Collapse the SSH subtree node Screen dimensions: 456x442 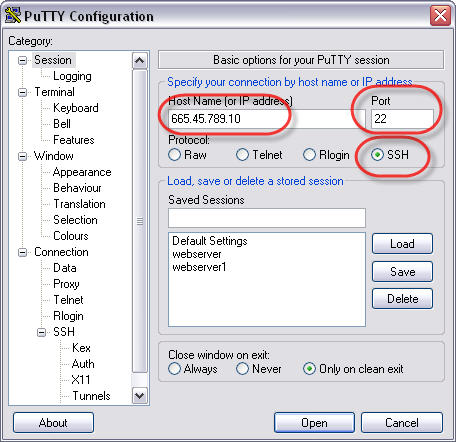point(41,332)
